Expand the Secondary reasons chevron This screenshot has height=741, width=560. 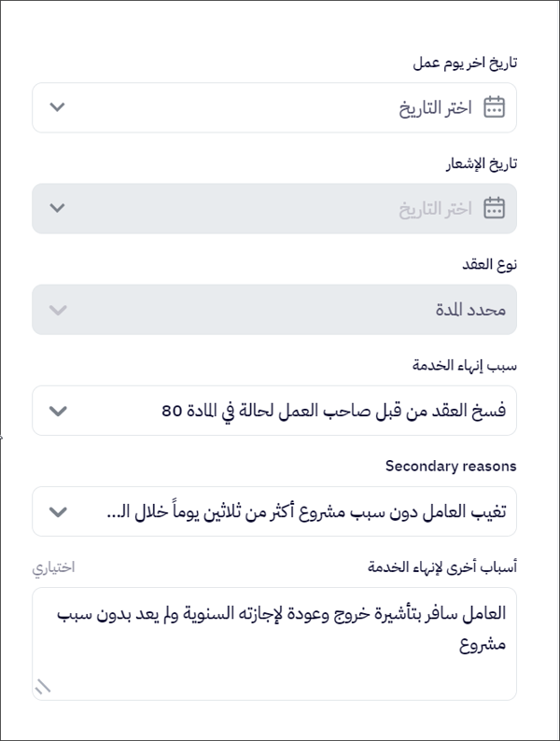[57, 511]
